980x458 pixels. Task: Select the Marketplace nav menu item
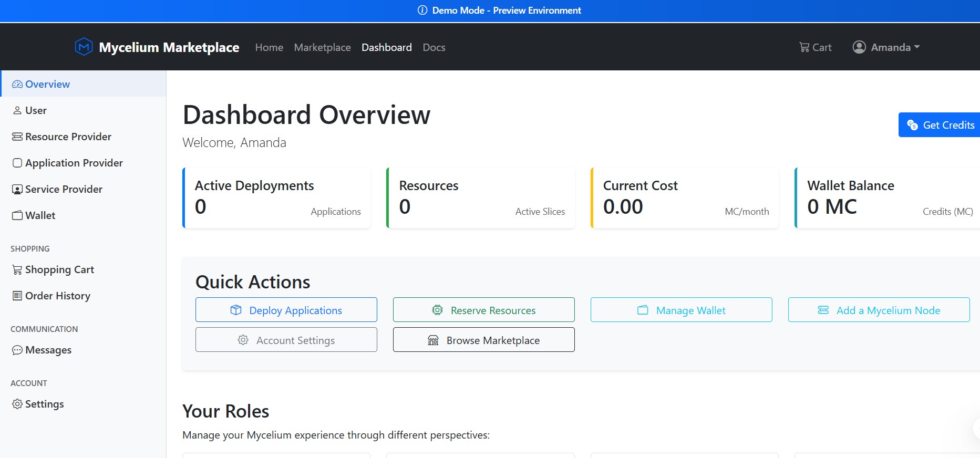point(322,47)
